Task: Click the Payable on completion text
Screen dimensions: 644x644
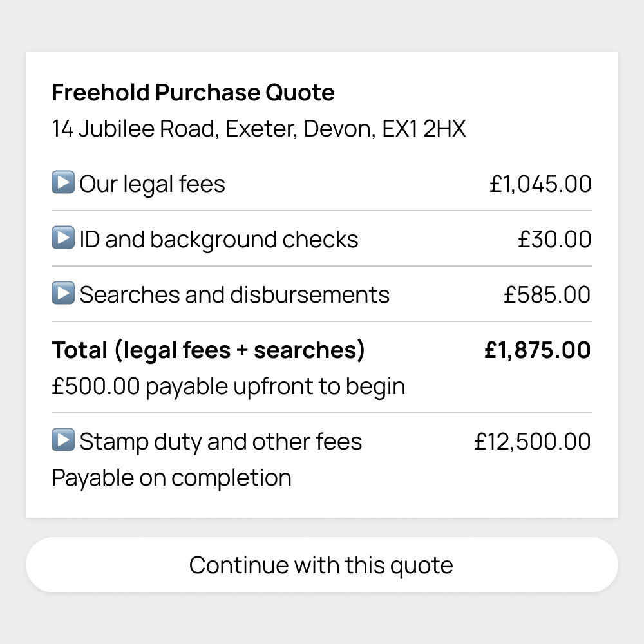Action: click(x=171, y=478)
